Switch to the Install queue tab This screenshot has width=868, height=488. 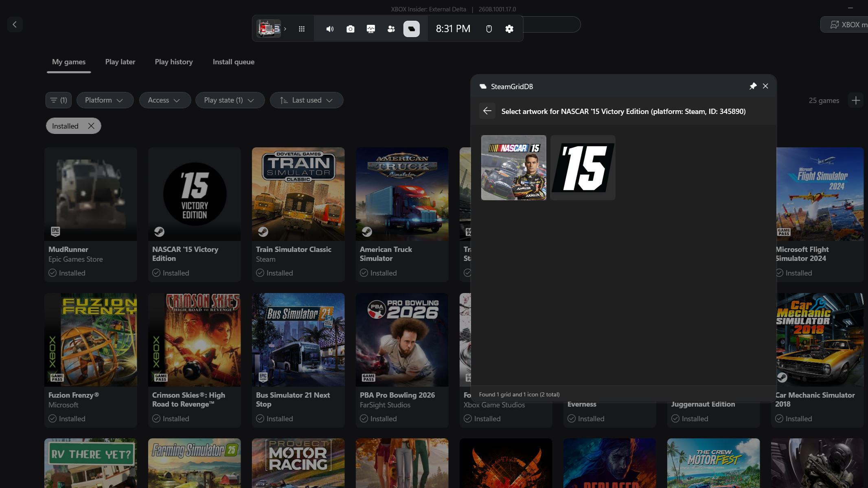pos(234,62)
